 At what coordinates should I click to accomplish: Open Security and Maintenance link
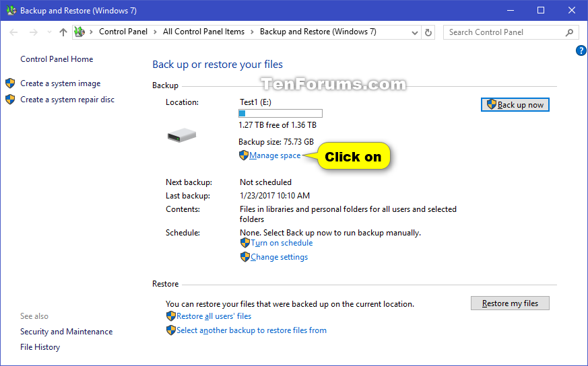click(x=67, y=332)
